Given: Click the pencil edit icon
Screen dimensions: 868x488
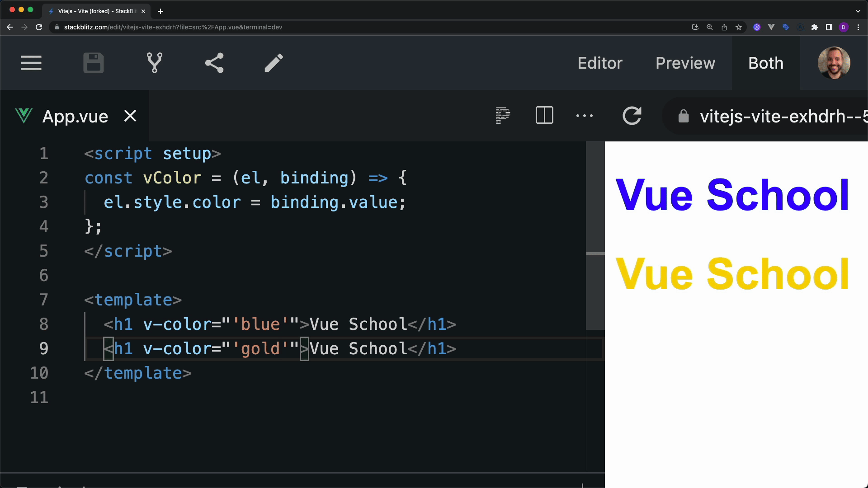Looking at the screenshot, I should click(274, 63).
